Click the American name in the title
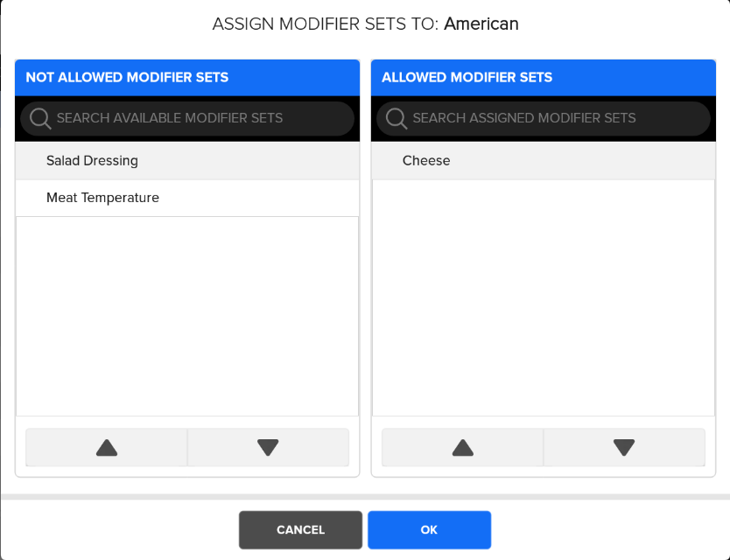The height and width of the screenshot is (560, 730). pyautogui.click(x=481, y=24)
